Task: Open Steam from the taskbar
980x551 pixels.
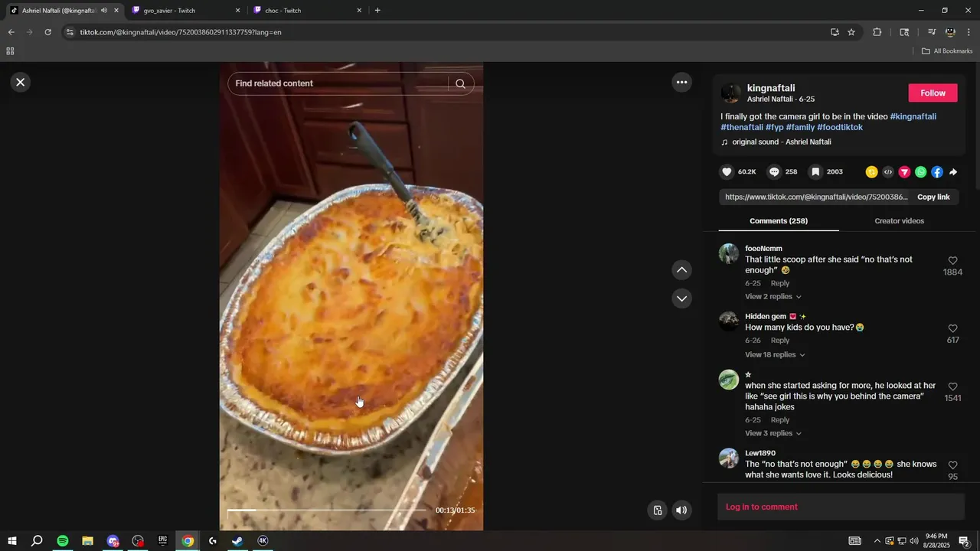Action: (237, 541)
